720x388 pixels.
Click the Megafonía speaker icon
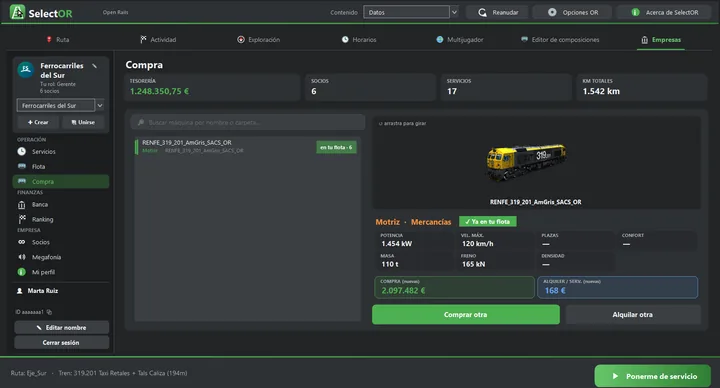(x=22, y=257)
